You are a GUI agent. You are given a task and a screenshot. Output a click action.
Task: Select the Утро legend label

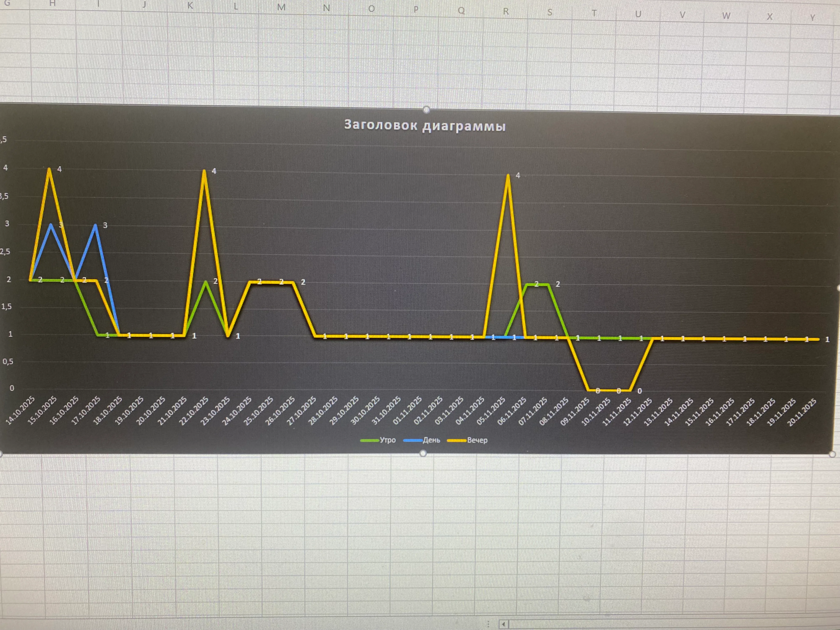pos(388,440)
